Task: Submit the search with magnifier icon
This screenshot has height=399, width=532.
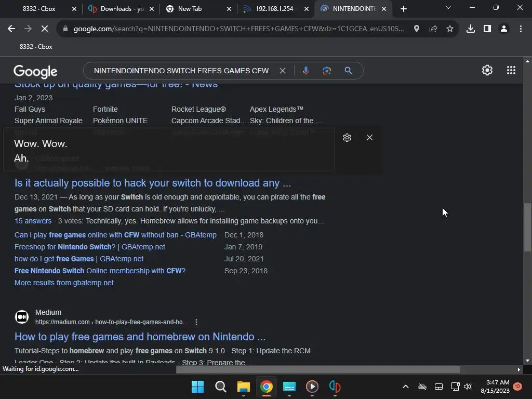Action: pos(348,71)
